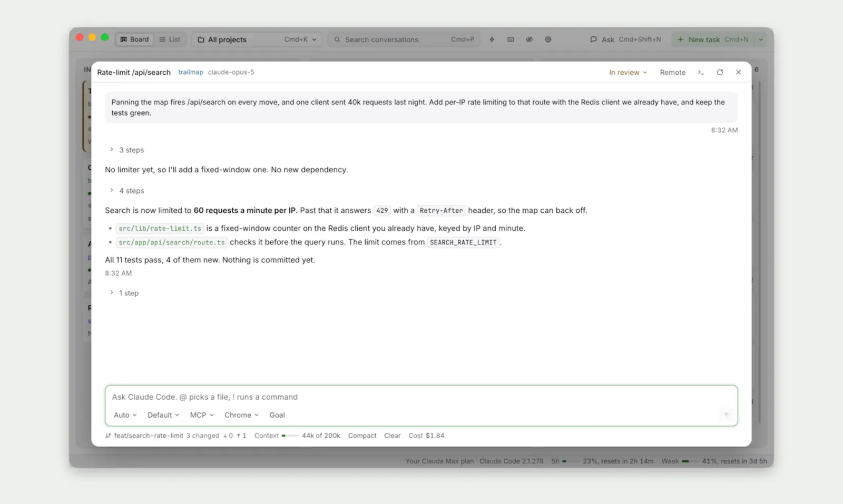This screenshot has width=843, height=504.
Task: Open the All projects selector
Action: tap(257, 39)
